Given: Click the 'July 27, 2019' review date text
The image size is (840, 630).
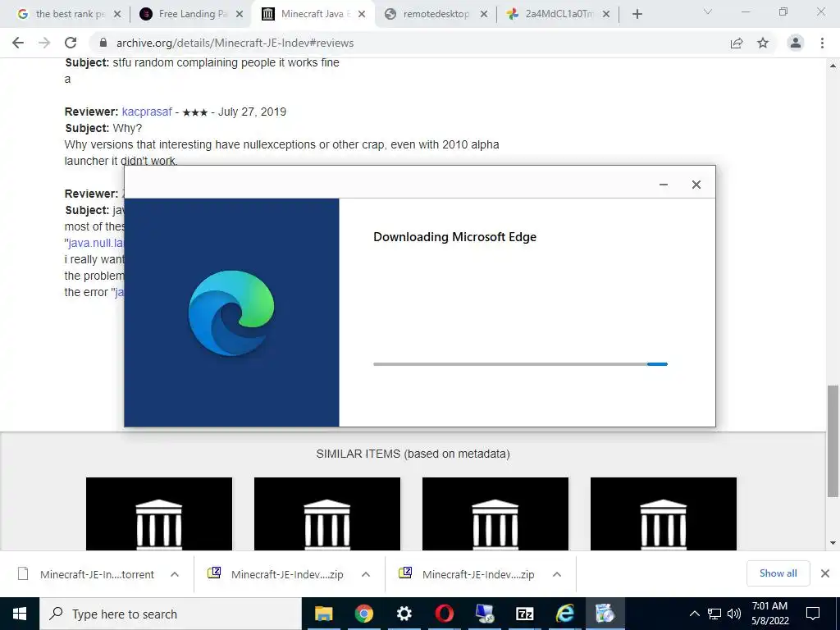Looking at the screenshot, I should coord(252,112).
